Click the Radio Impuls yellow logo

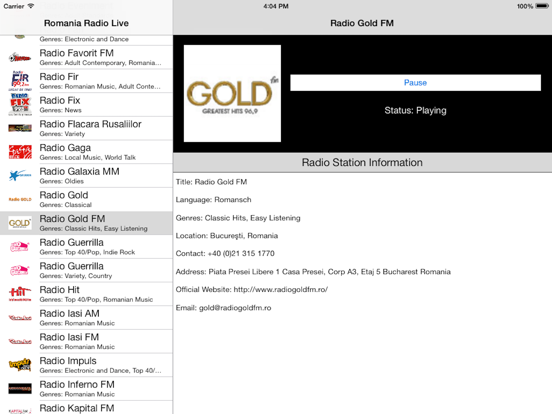pos(20,365)
